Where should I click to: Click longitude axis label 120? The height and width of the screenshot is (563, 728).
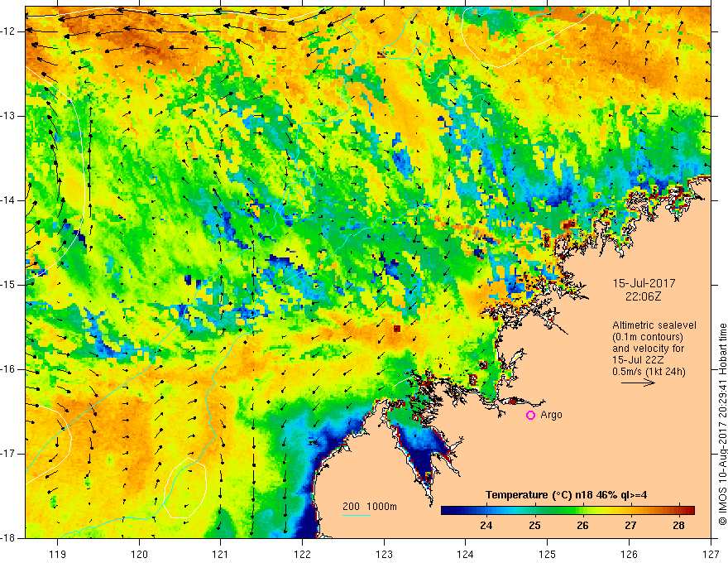coord(139,554)
